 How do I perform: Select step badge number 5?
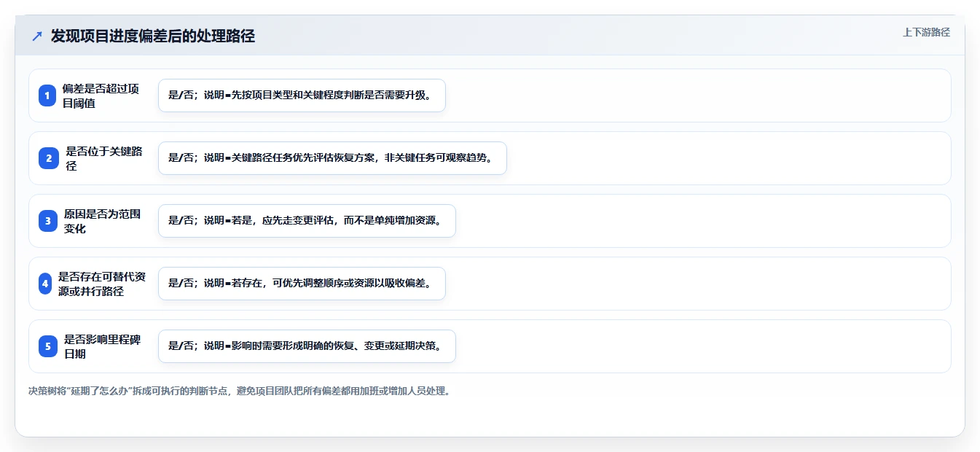coord(48,346)
